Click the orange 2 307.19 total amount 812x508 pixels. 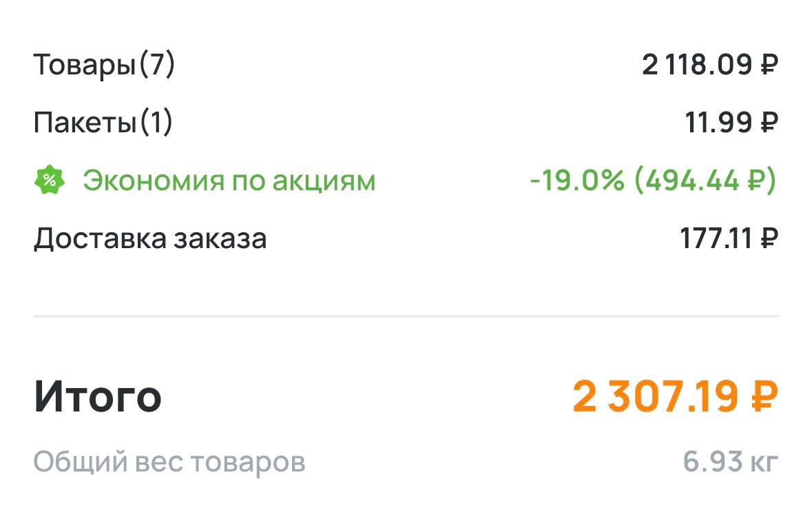[656, 397]
